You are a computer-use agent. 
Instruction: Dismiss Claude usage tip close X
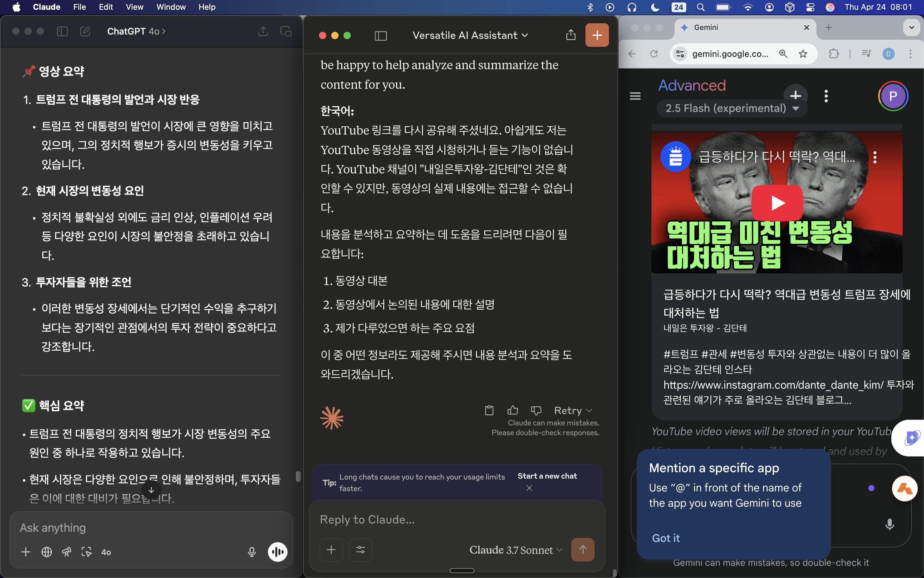click(529, 488)
